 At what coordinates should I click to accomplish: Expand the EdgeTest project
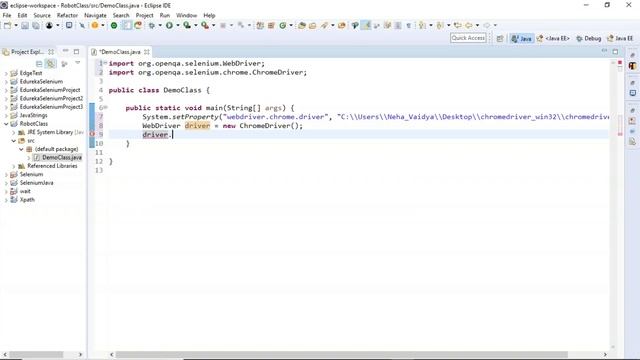[6, 73]
